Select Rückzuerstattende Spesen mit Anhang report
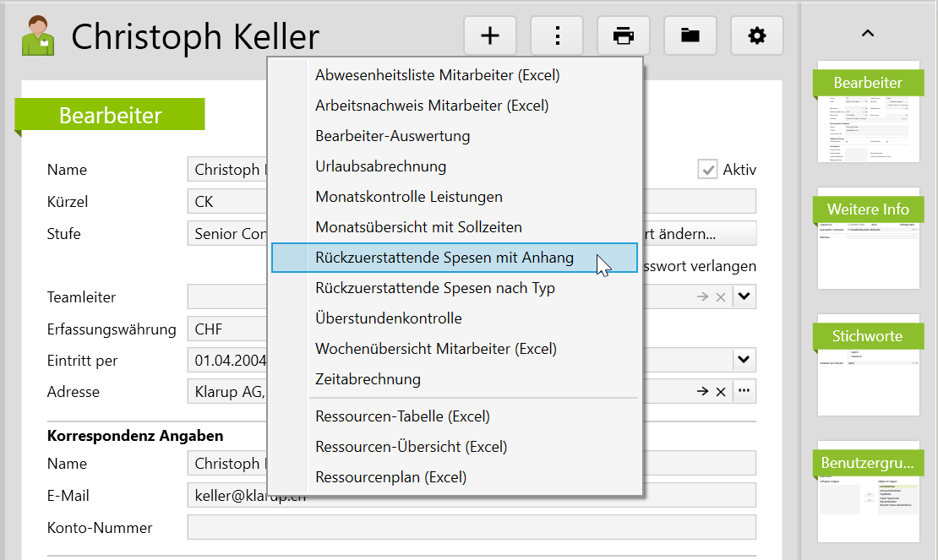 coord(444,258)
